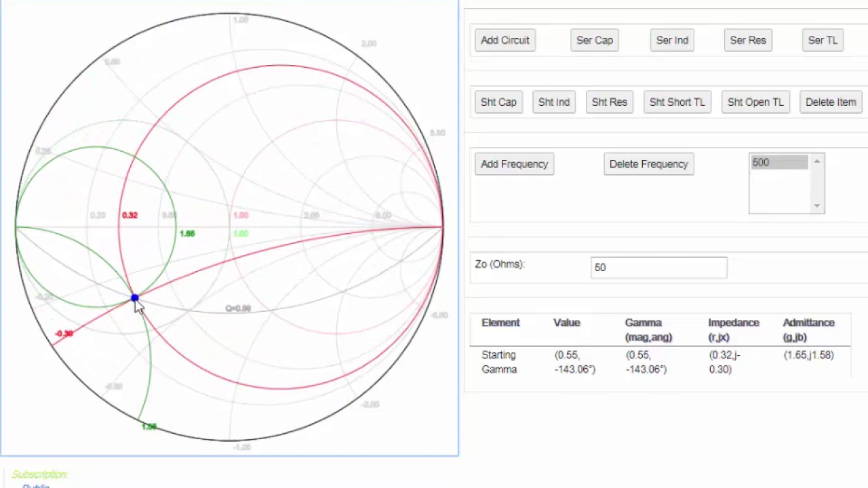
Task: Add a shunt capacitor with Sht Cap
Action: pyautogui.click(x=498, y=102)
